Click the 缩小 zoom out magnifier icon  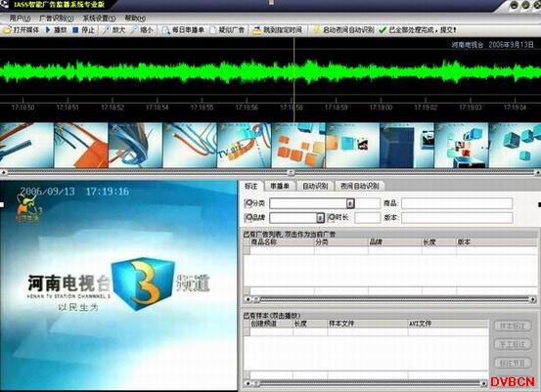point(134,30)
